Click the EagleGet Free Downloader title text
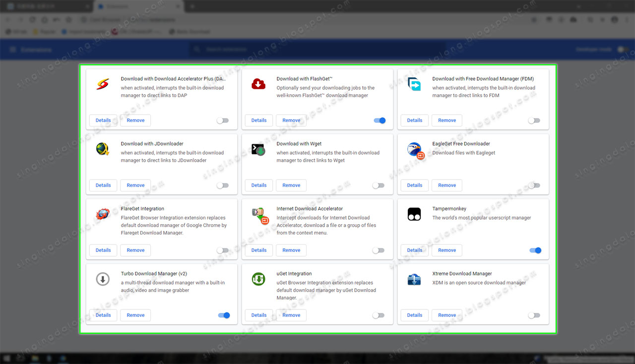The height and width of the screenshot is (364, 635). point(461,144)
